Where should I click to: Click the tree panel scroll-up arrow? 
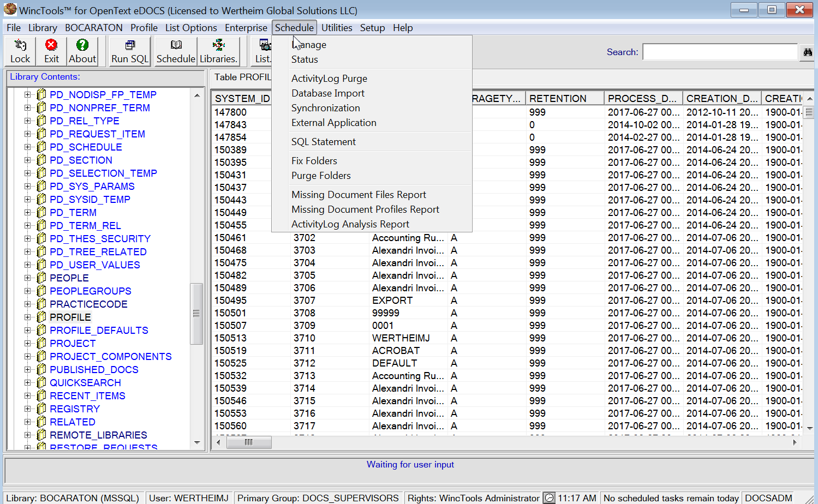[x=197, y=95]
